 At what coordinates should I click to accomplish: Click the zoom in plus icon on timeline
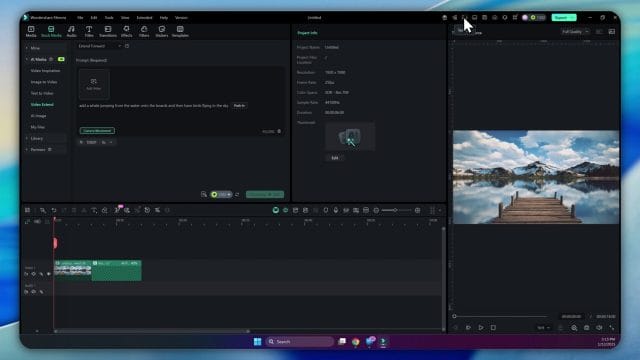tap(418, 210)
